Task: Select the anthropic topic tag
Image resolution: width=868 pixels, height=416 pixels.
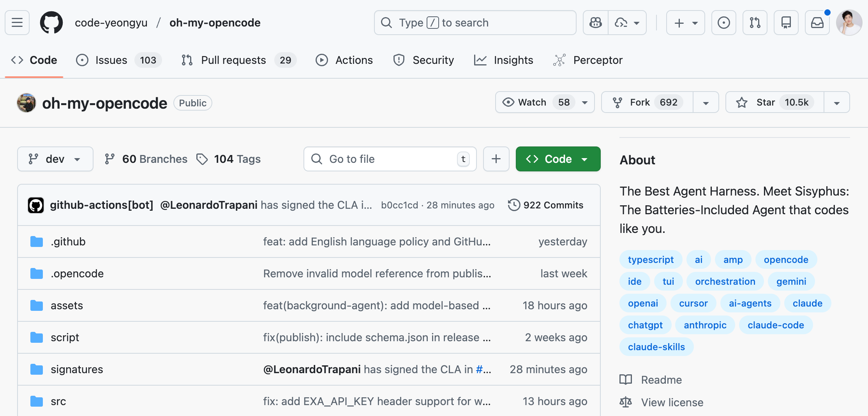Action: coord(705,325)
